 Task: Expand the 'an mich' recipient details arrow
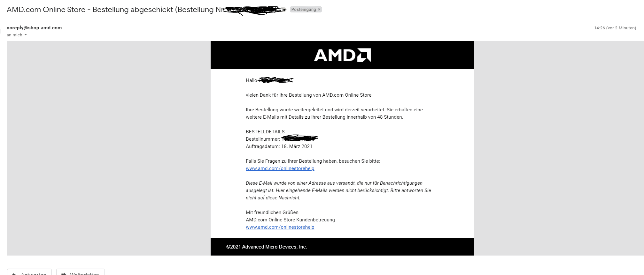pos(26,35)
